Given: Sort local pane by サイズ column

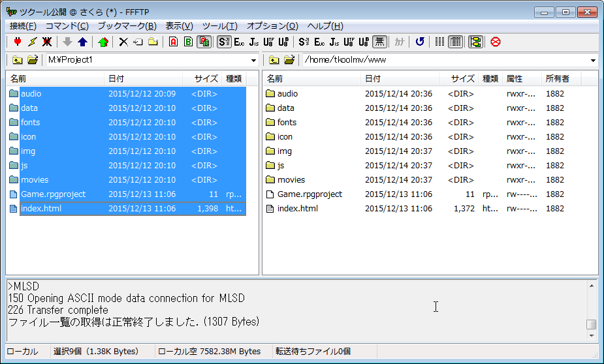Looking at the screenshot, I should coord(202,78).
